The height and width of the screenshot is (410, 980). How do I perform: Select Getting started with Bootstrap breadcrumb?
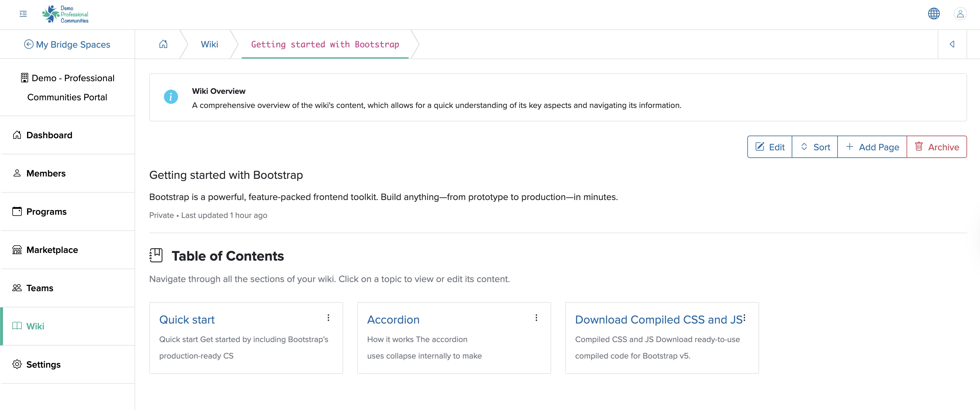(x=325, y=45)
